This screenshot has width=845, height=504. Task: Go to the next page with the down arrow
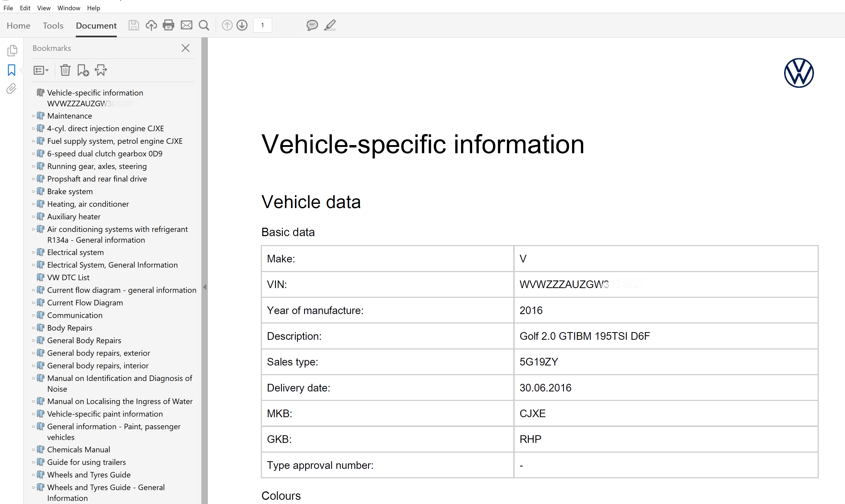pyautogui.click(x=242, y=25)
